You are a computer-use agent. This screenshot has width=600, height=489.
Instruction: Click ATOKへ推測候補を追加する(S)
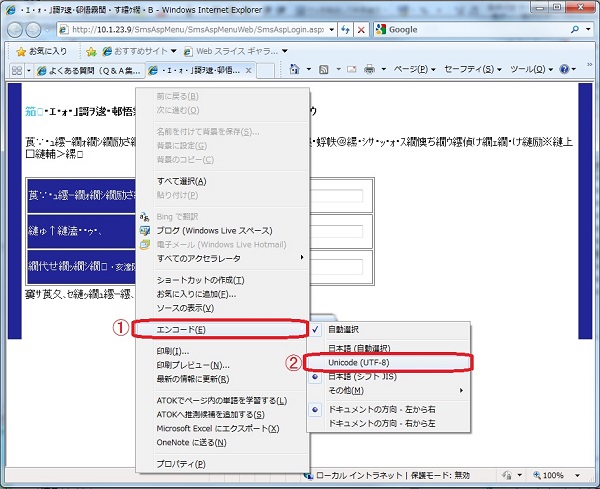[x=222, y=414]
